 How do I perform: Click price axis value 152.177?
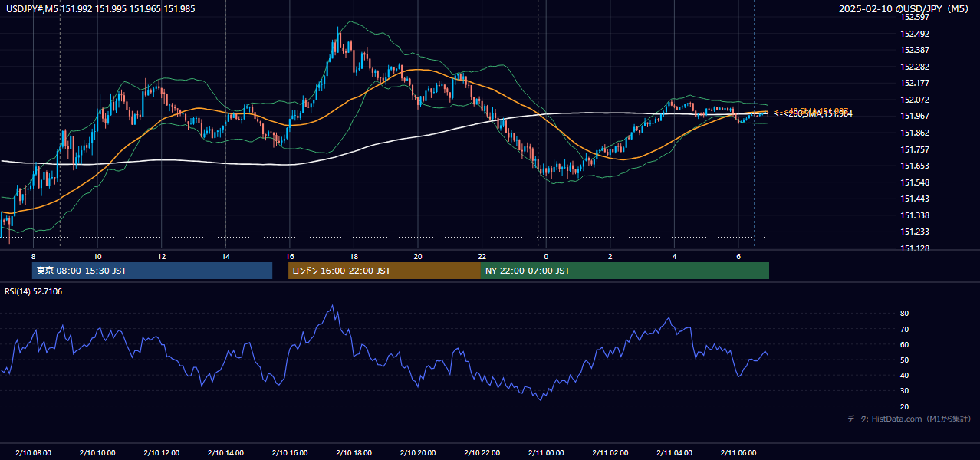pyautogui.click(x=916, y=84)
